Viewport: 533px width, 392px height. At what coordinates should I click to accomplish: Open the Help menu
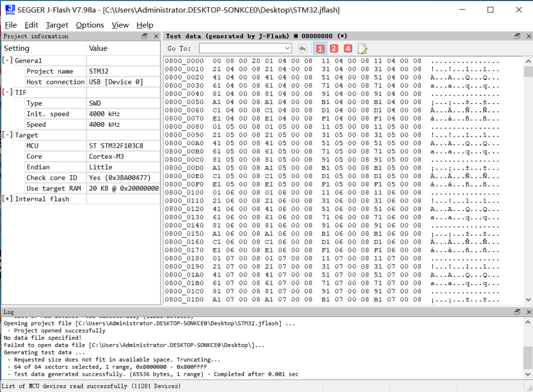click(x=145, y=25)
